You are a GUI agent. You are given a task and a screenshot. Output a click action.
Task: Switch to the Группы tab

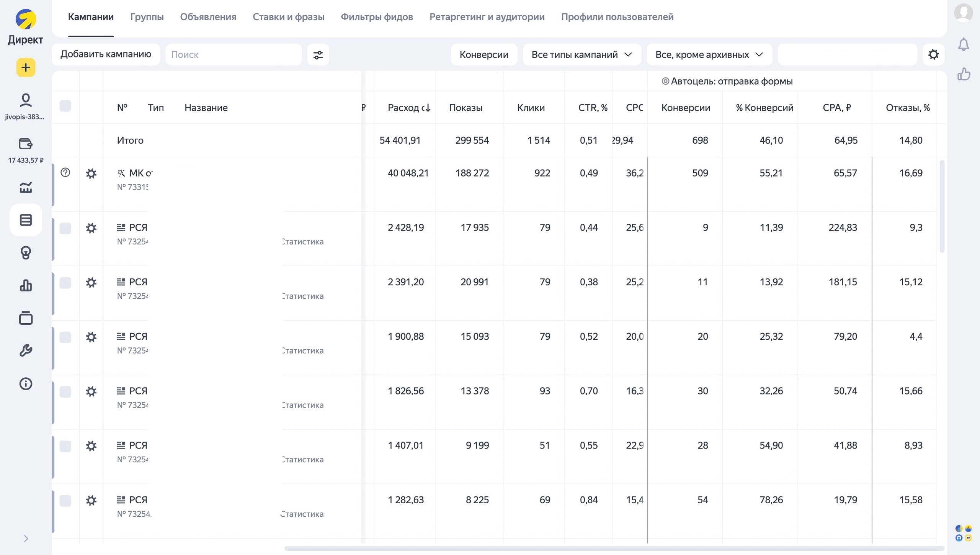click(147, 17)
